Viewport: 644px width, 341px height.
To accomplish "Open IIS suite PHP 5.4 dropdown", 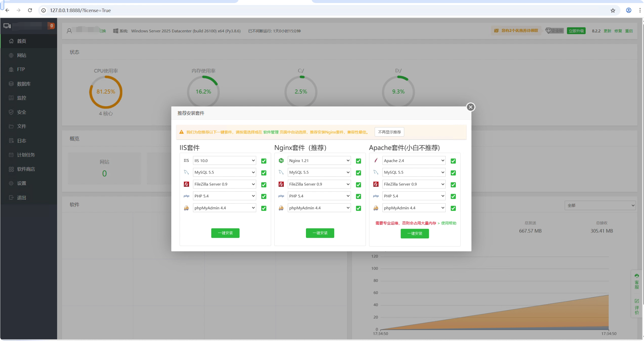I will (x=224, y=196).
